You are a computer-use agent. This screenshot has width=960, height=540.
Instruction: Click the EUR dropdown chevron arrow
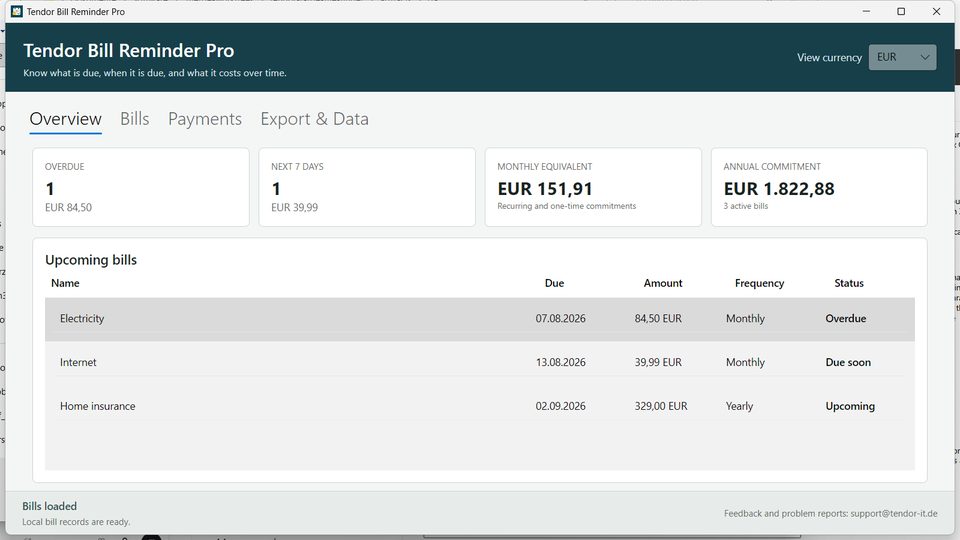924,57
